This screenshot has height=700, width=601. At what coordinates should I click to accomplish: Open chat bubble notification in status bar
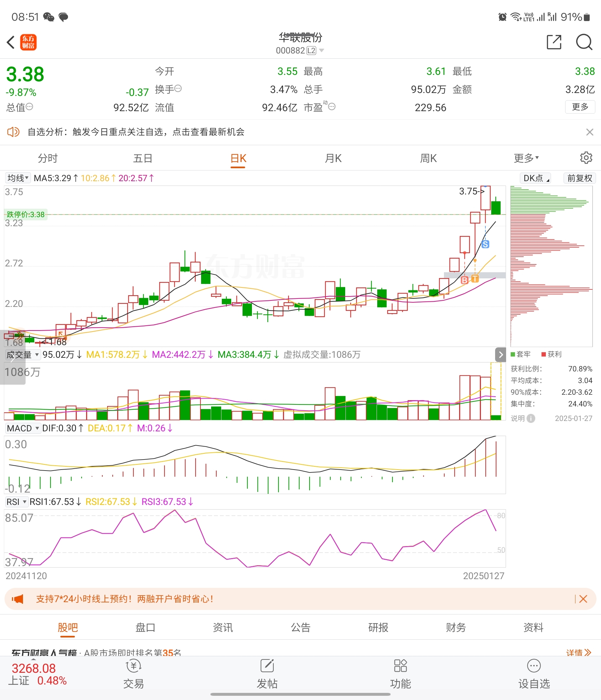[x=63, y=17]
